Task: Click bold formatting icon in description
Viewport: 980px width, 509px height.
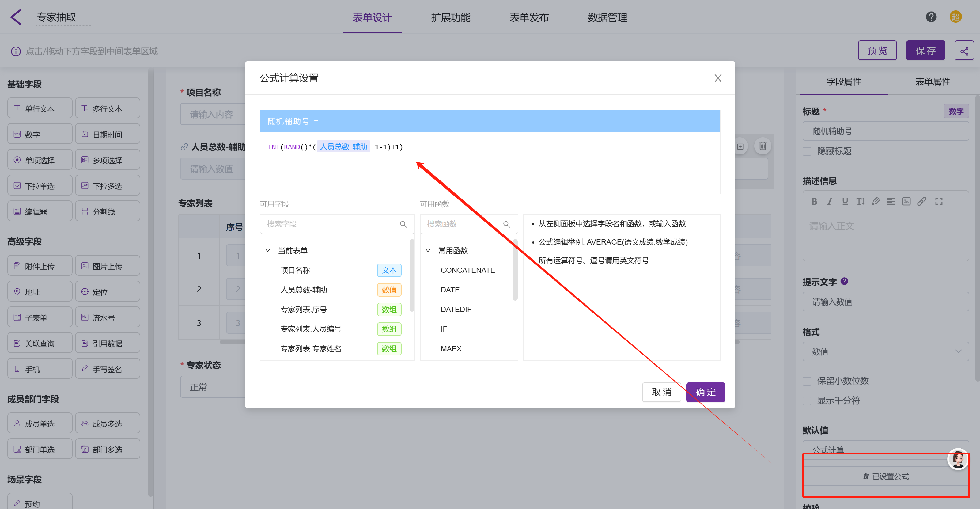Action: 814,201
